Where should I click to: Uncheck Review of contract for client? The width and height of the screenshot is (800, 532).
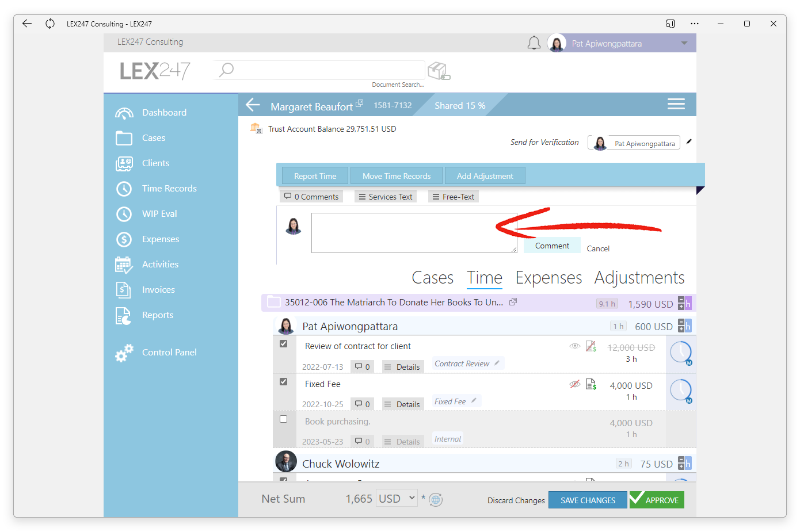click(283, 343)
